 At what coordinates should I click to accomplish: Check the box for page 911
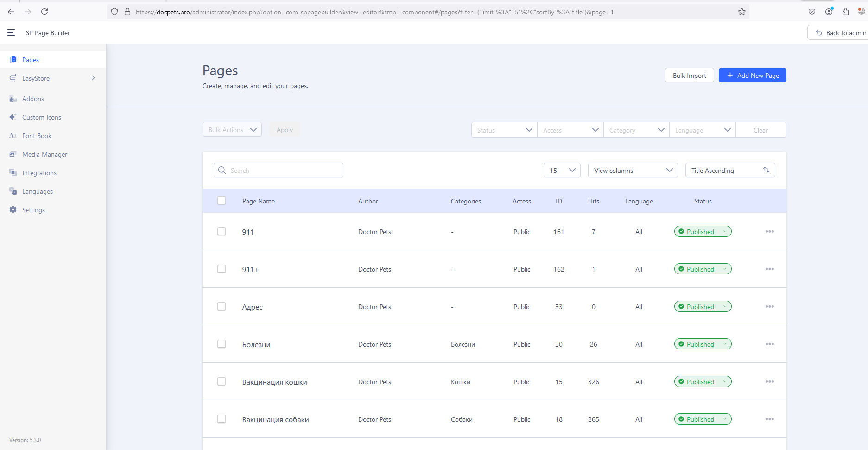click(x=222, y=231)
